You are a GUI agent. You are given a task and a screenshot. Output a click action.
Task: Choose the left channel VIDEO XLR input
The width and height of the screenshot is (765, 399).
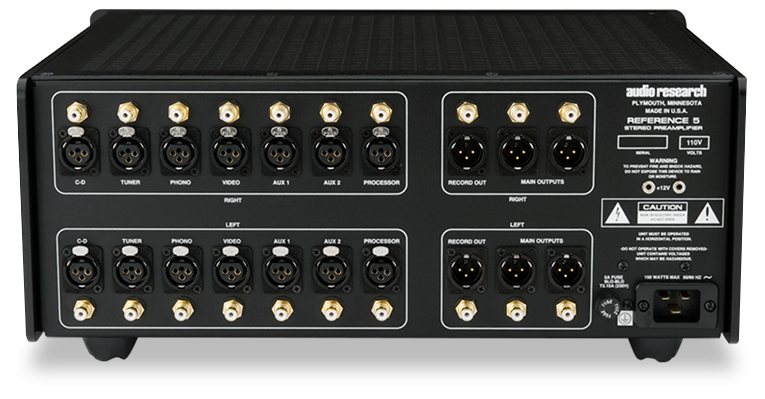point(232,270)
